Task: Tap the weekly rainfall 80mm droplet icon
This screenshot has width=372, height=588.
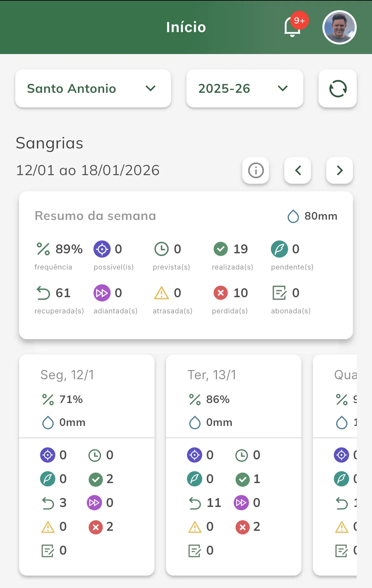Action: (x=293, y=216)
